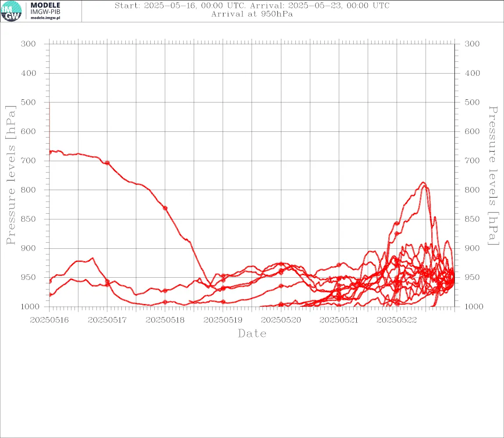Click the MODELE heading text

point(45,5)
